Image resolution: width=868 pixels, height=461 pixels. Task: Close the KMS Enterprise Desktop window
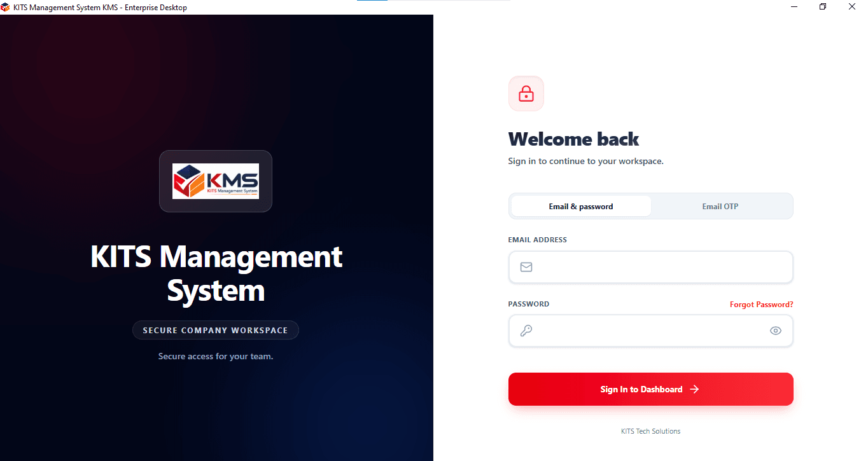[852, 6]
